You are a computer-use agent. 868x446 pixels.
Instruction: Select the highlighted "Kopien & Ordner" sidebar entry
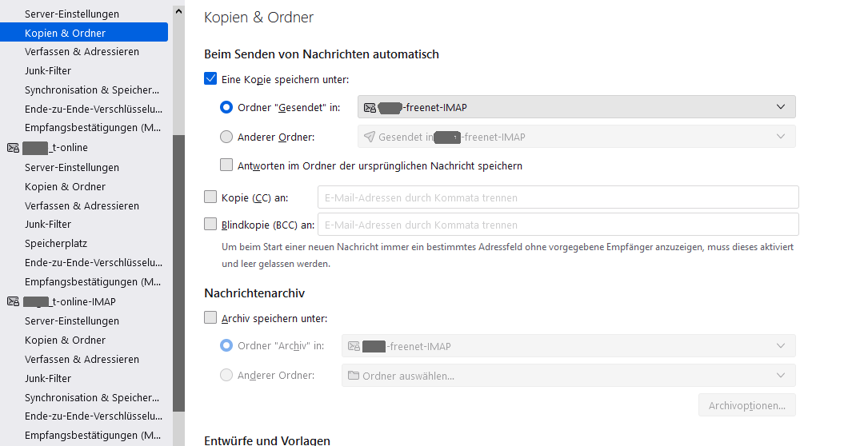point(66,33)
